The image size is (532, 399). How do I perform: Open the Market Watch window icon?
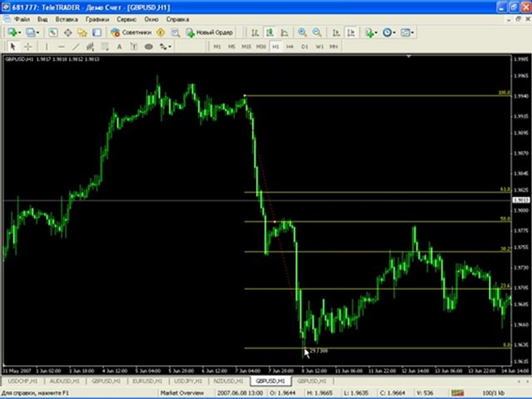click(53, 33)
